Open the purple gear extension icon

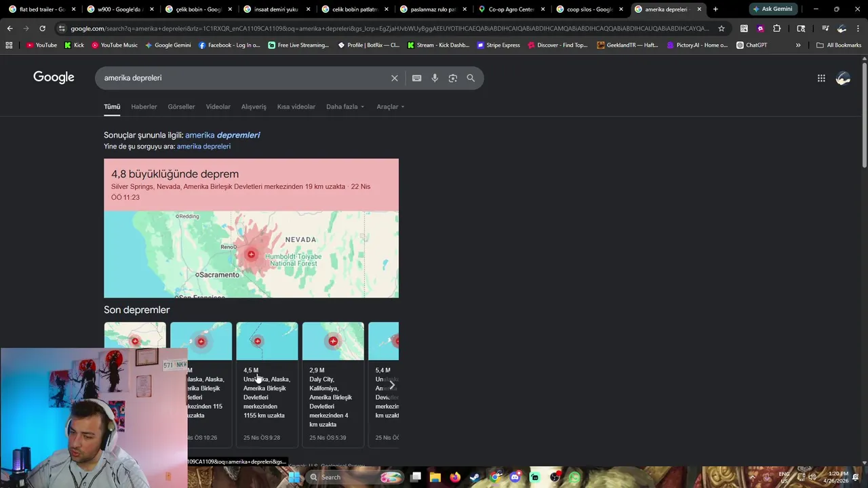tap(760, 28)
